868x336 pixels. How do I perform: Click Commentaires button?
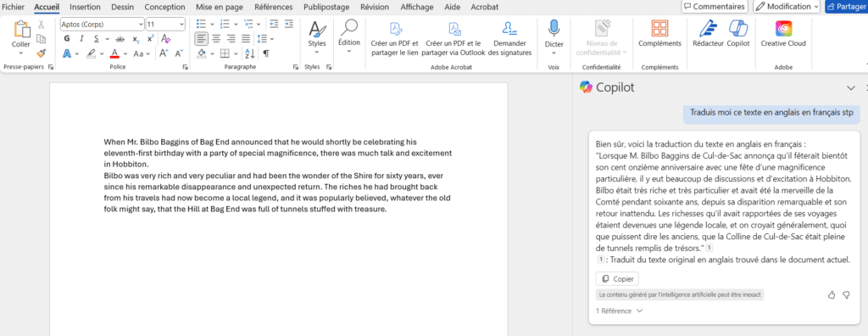[714, 7]
